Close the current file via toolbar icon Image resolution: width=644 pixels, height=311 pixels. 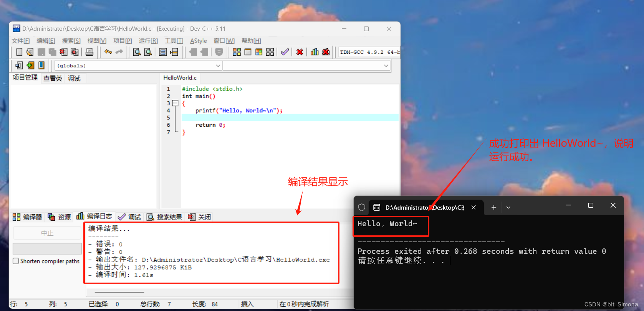click(63, 52)
